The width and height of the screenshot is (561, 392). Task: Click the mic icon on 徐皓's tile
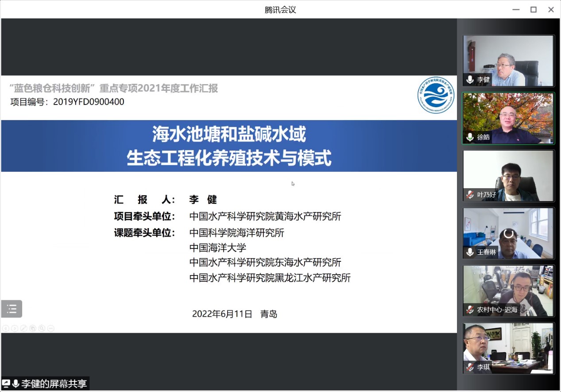470,137
